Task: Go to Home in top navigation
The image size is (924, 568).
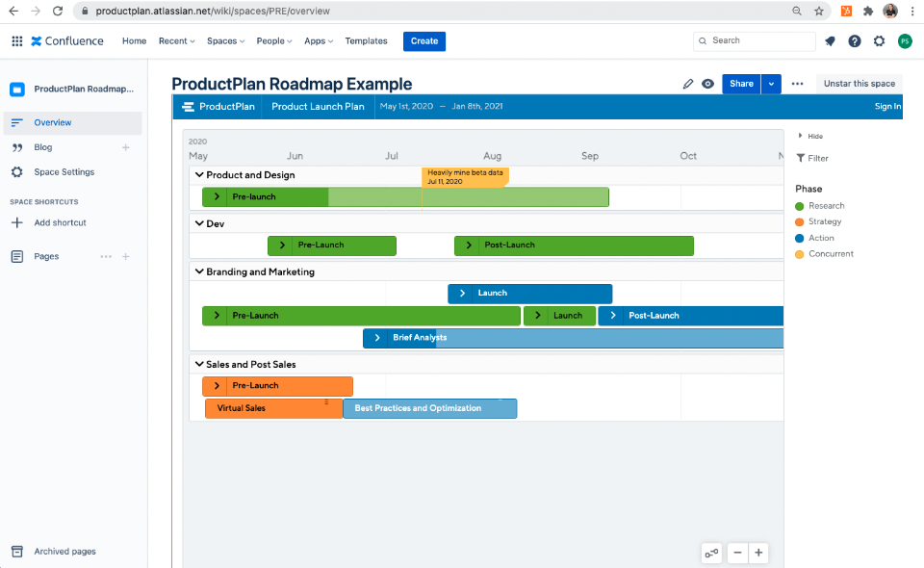Action: click(x=135, y=40)
